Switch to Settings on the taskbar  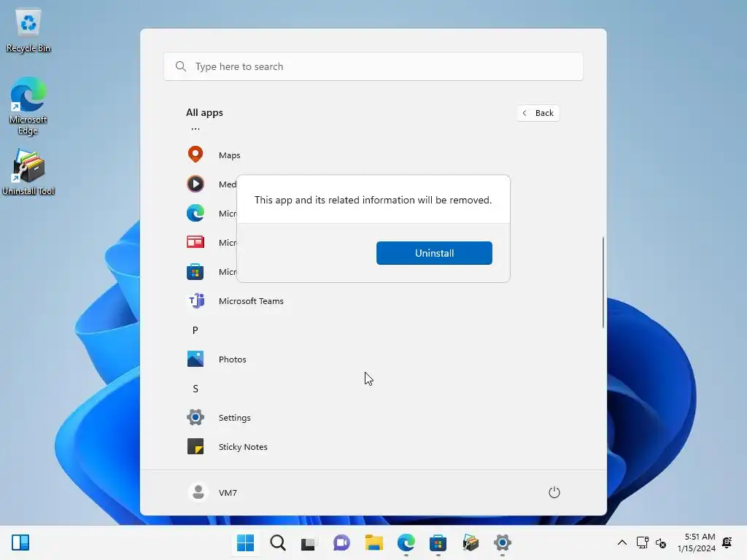coord(502,542)
